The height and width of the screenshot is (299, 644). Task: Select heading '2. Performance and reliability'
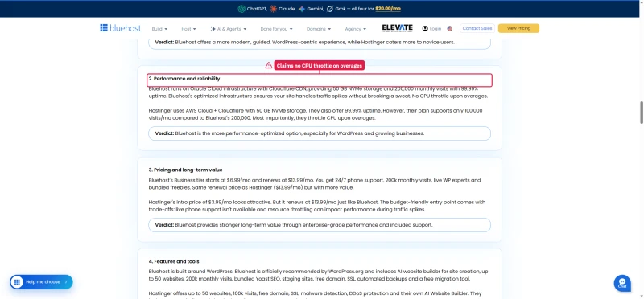point(184,78)
